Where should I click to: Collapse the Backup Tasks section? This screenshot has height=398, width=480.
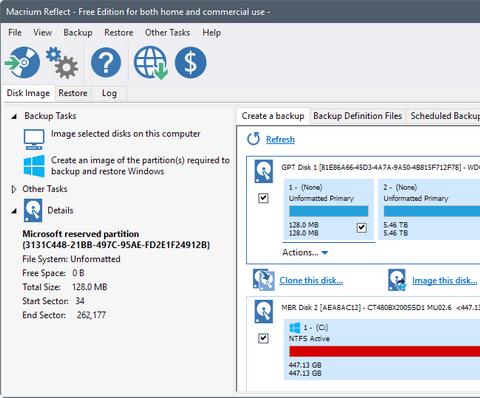(14, 116)
